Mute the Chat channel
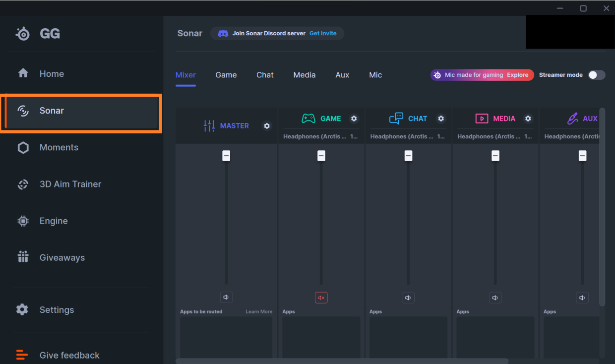This screenshot has width=615, height=364. [x=408, y=298]
